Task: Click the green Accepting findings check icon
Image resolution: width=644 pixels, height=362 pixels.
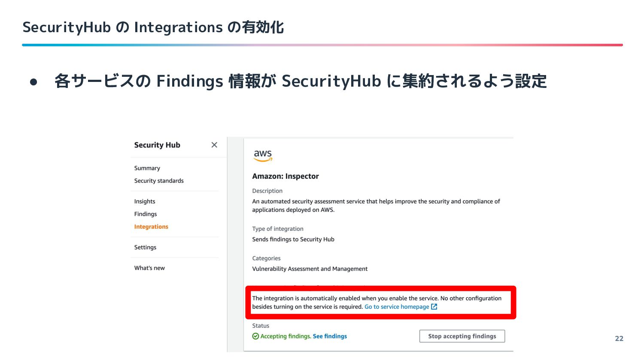Action: coord(255,336)
